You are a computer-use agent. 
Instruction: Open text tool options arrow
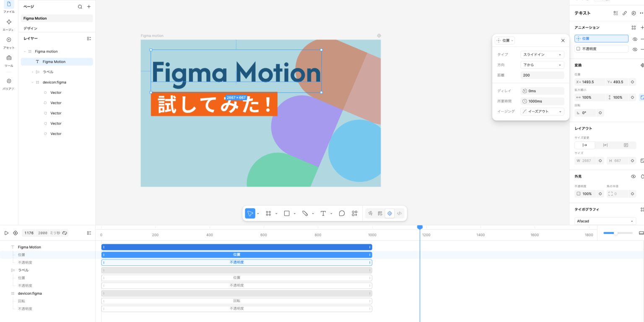click(x=331, y=214)
